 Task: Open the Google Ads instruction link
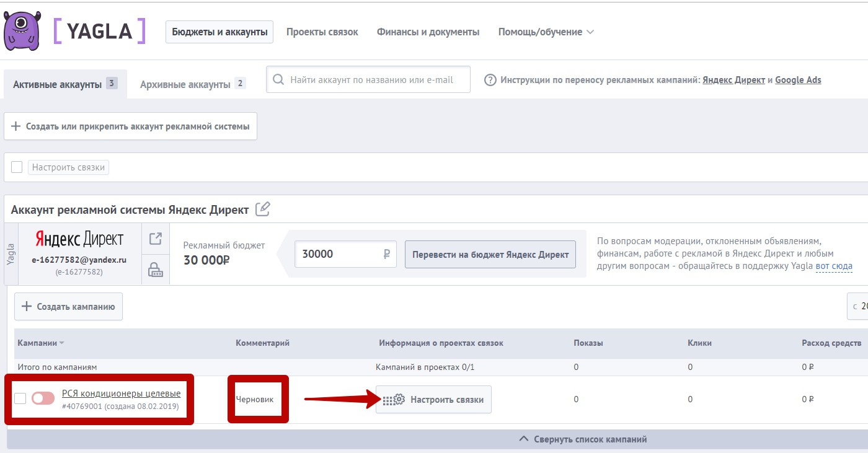click(x=798, y=80)
